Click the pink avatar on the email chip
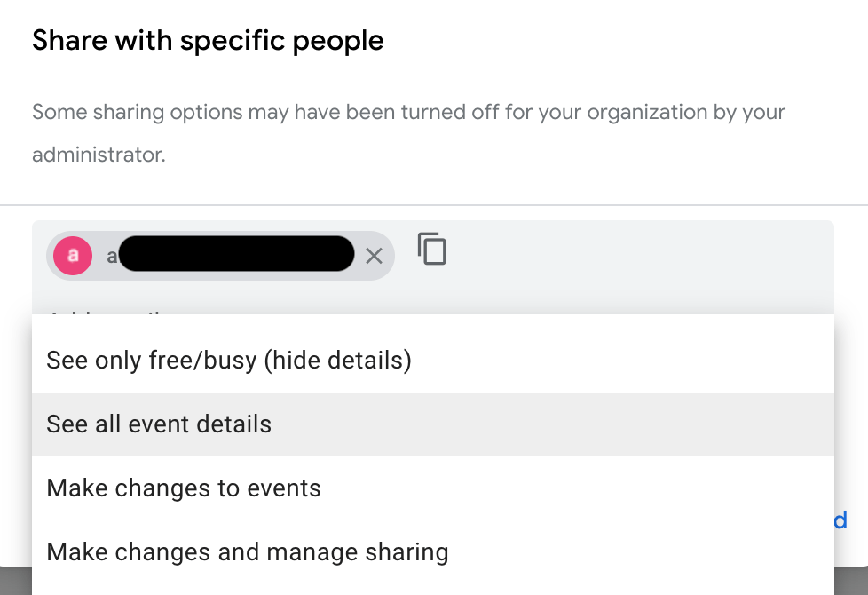The height and width of the screenshot is (595, 868). [72, 255]
